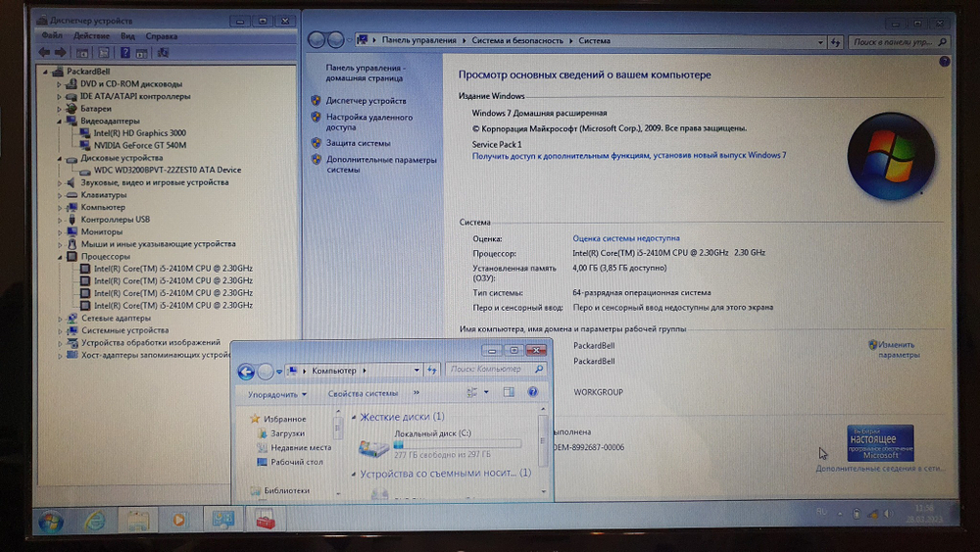This screenshot has width=980, height=552.
Task: Click Дополнительные сведения в сети link
Action: 880,469
